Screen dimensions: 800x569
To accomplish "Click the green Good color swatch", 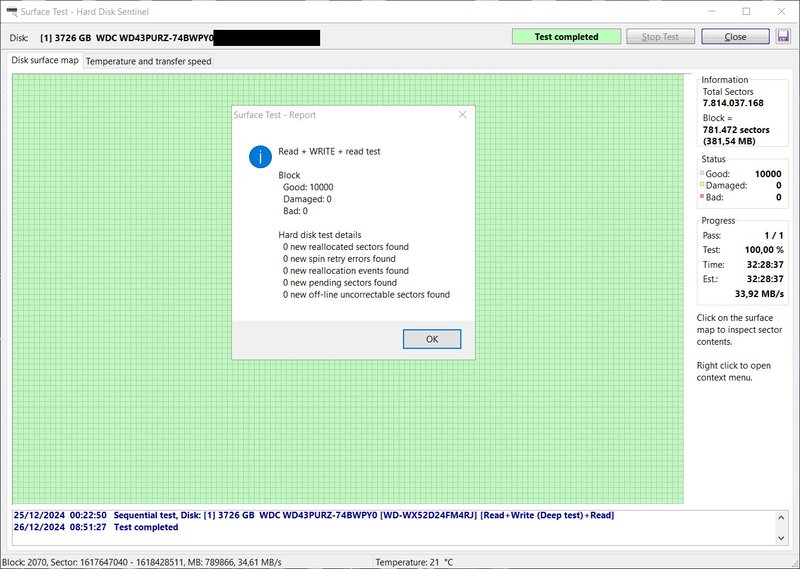I will 702,173.
